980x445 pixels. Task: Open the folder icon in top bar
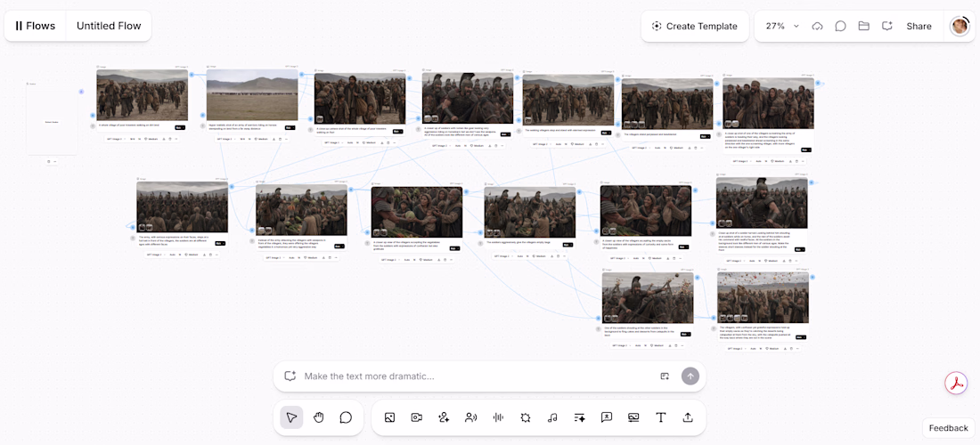[x=864, y=26]
